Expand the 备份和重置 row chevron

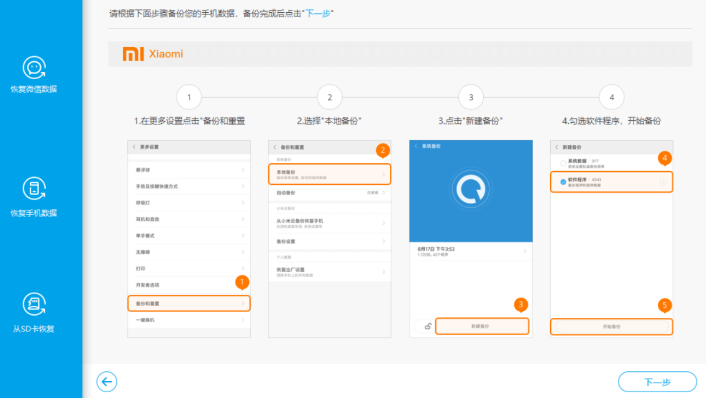coord(243,302)
